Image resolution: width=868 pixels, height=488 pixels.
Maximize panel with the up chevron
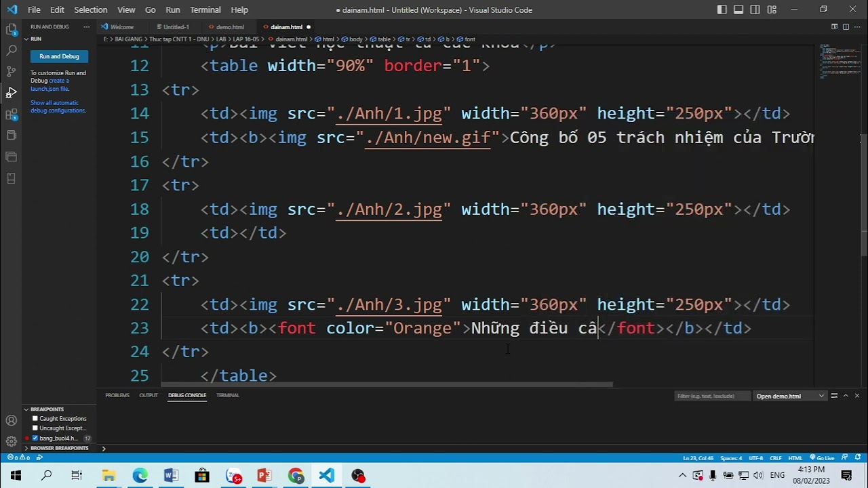point(846,396)
